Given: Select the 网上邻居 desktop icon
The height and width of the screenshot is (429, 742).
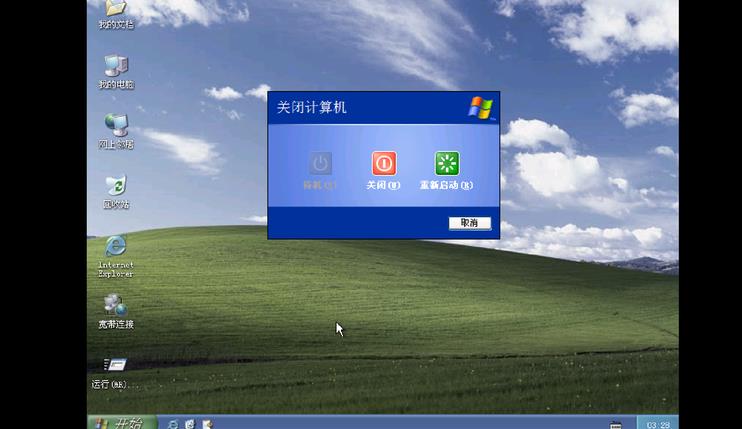Looking at the screenshot, I should pos(116,131).
